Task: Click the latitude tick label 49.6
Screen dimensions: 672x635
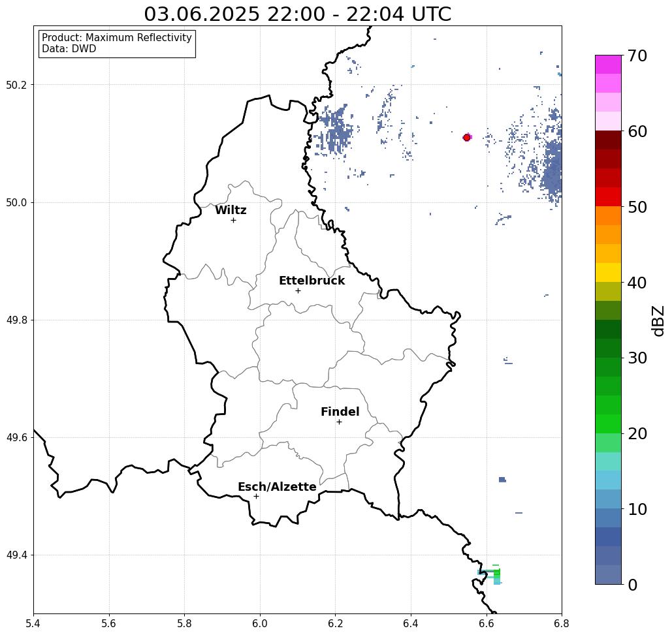Action: coord(16,438)
